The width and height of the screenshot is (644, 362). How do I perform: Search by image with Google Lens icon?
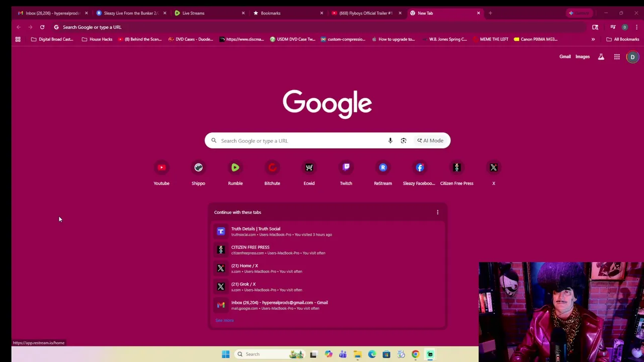(404, 141)
